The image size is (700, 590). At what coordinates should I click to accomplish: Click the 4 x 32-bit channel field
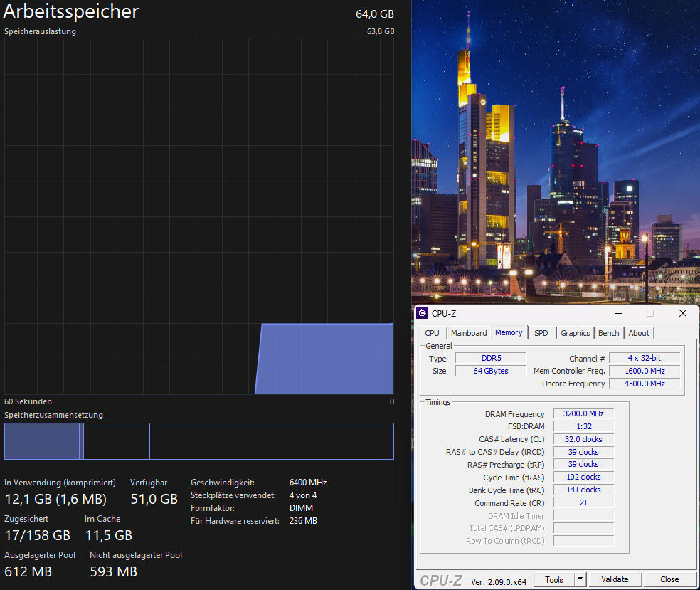click(645, 358)
